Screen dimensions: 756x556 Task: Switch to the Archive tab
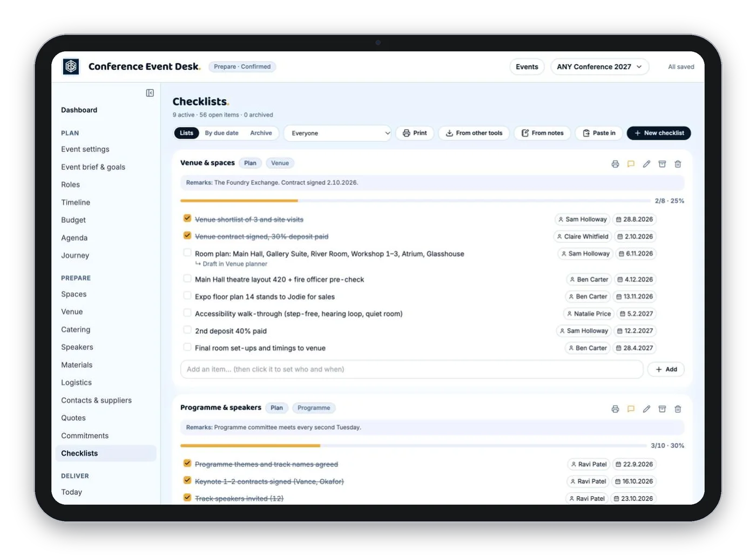tap(261, 133)
